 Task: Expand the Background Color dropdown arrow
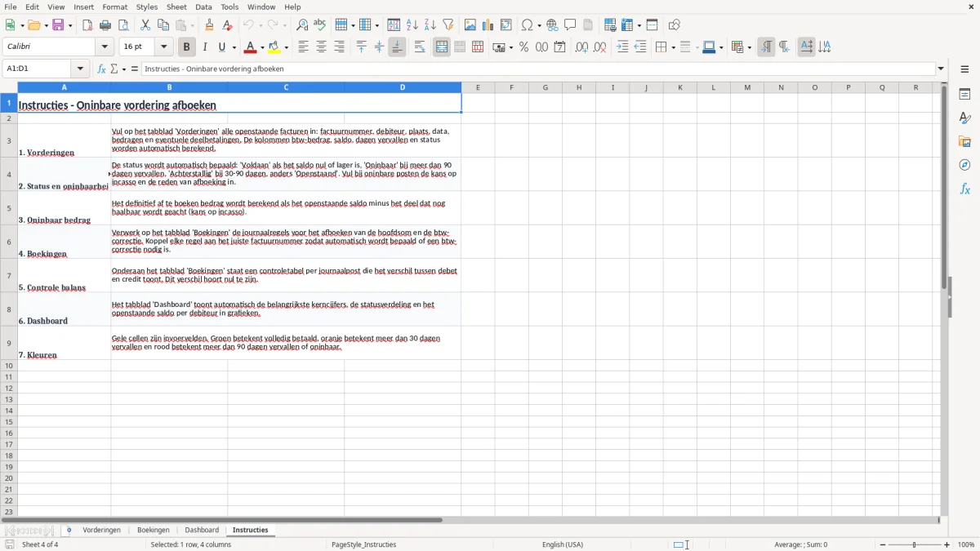pyautogui.click(x=287, y=48)
